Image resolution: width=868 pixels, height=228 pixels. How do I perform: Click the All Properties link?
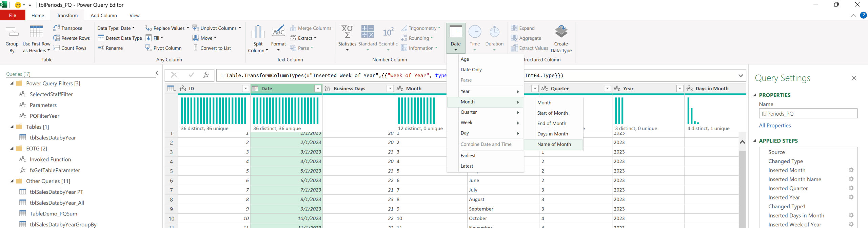(775, 126)
